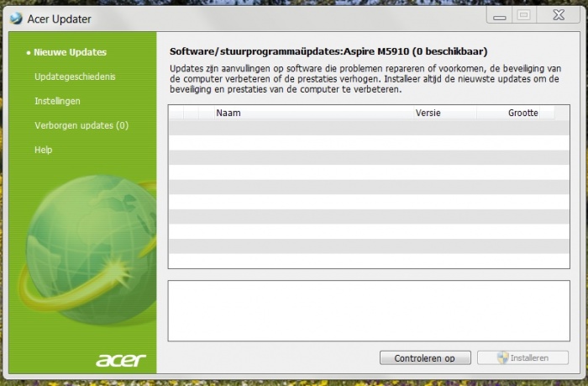
Task: Close the Acer Updater window
Action: [x=559, y=15]
